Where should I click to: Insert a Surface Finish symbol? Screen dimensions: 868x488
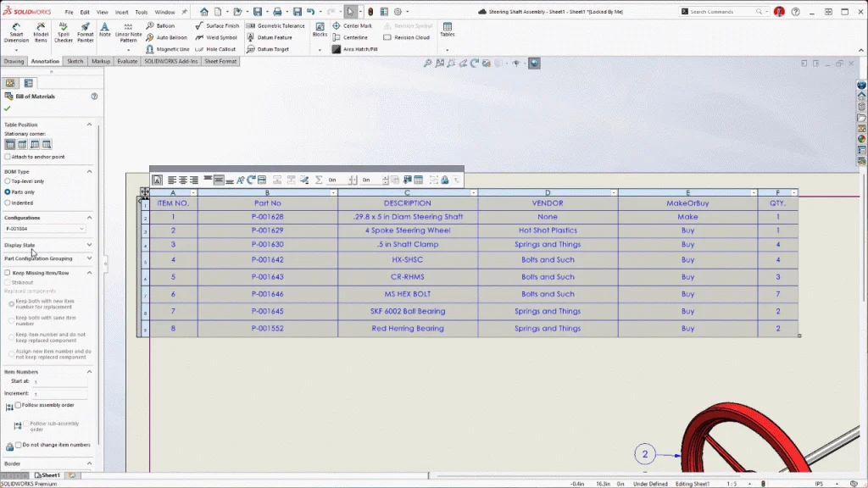(x=216, y=26)
